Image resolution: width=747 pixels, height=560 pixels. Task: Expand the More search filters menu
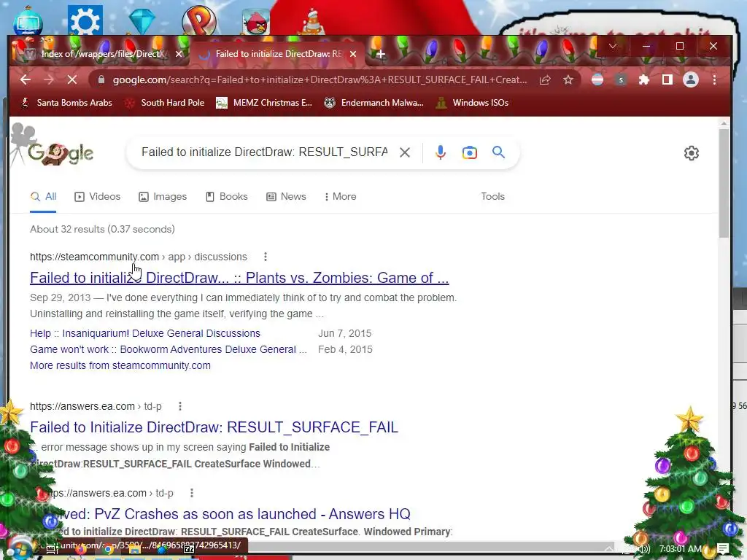[x=340, y=197]
